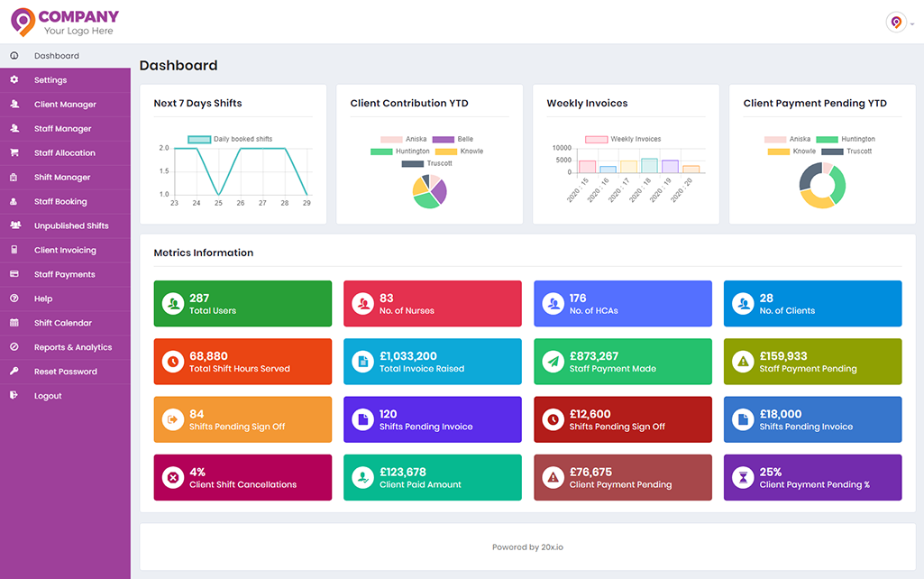Select the Reports & Analytics icon
Screen dimensions: 924x579
pos(14,347)
